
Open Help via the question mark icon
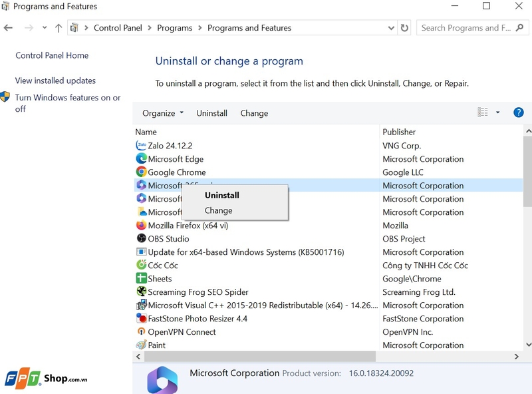click(x=518, y=112)
